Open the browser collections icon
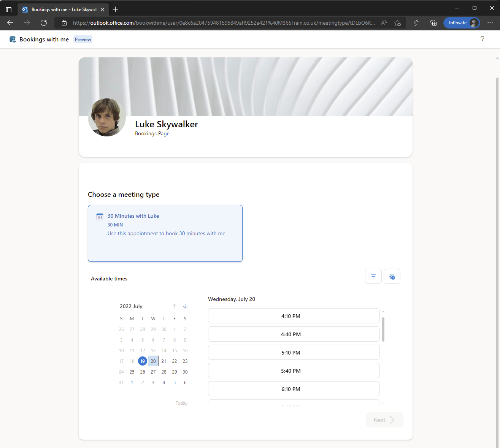Viewport: 500px width, 448px height. pos(433,23)
